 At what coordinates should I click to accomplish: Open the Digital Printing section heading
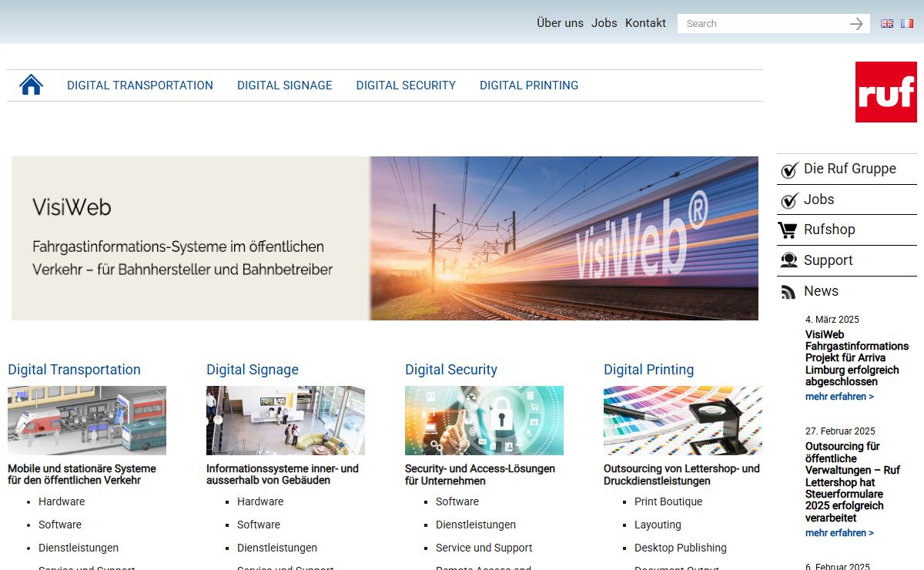tap(649, 370)
